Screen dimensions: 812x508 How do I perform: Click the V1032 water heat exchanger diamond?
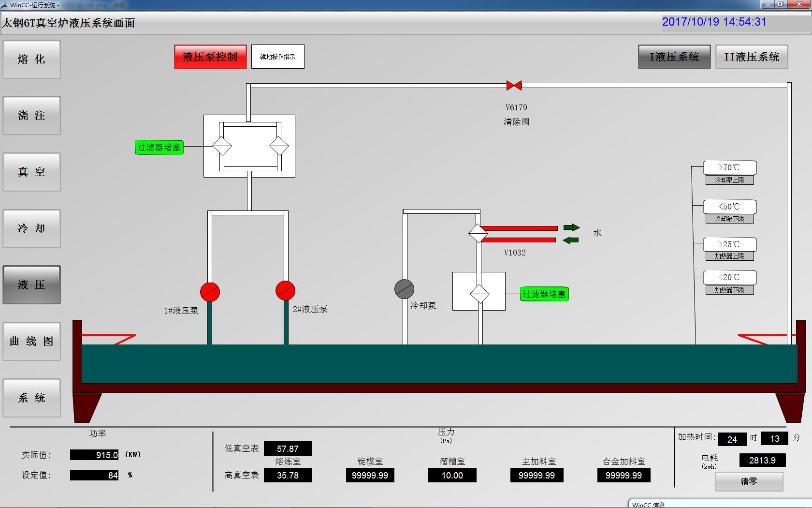pos(478,234)
